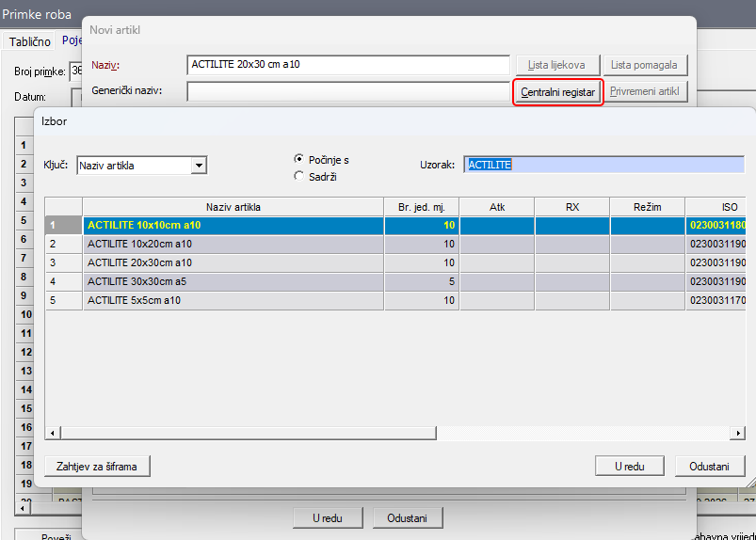Viewport: 756px width, 540px height.
Task: Open 'Lista pomagala' in Novi artikl
Action: tap(645, 65)
